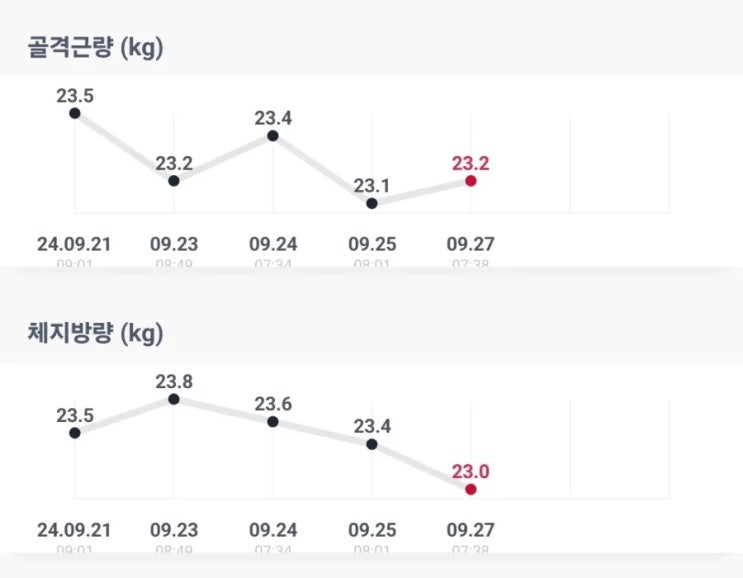Select the 09.23 point on 골격근량 graph
The image size is (743, 578).
point(173,181)
